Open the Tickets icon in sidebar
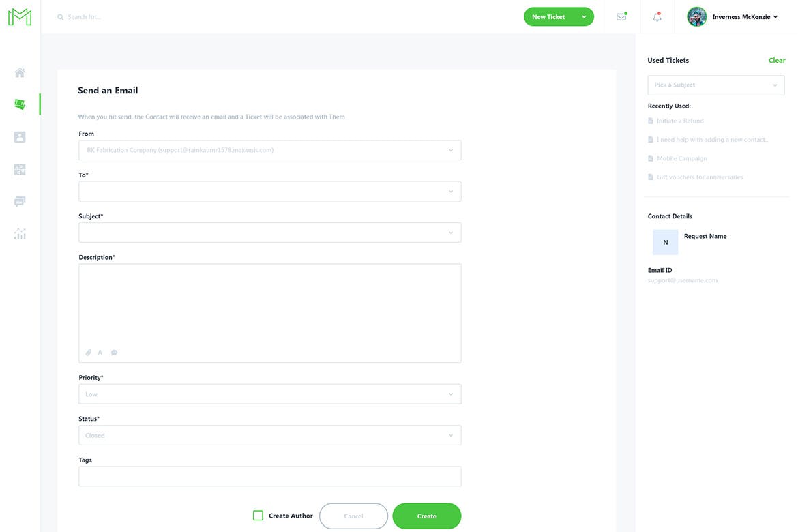 click(20, 104)
